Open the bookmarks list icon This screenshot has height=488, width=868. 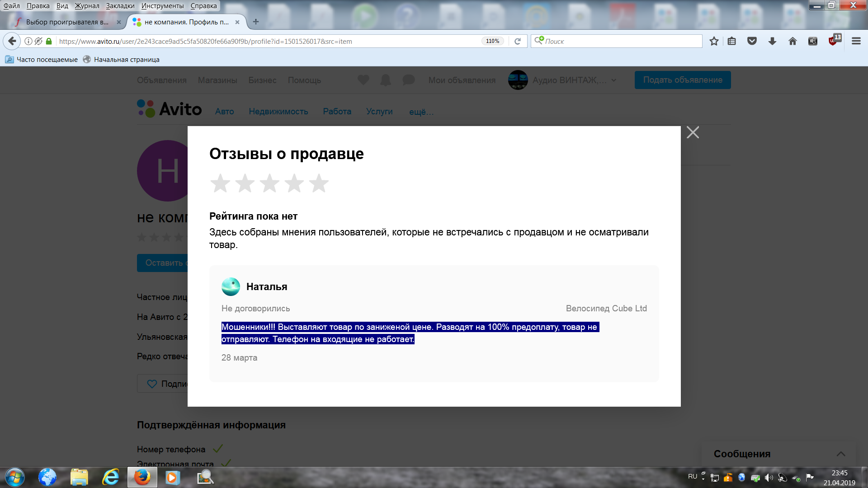click(732, 41)
